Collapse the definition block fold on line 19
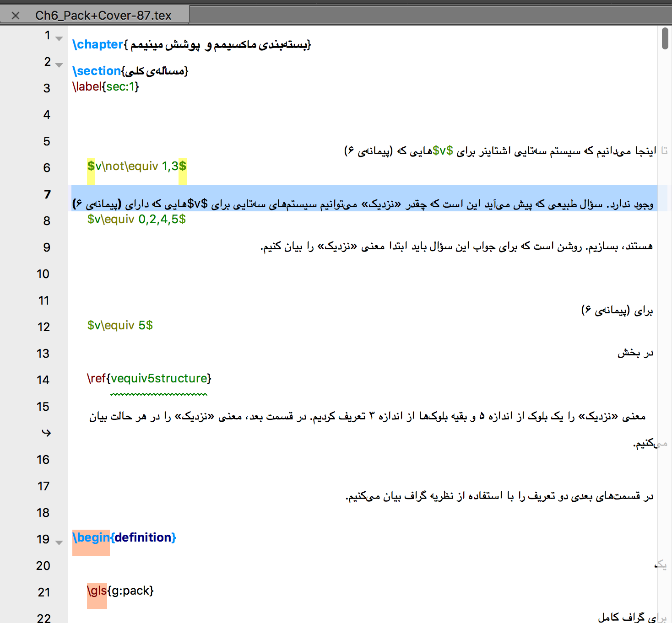Viewport: 672px width, 623px height. 59,543
